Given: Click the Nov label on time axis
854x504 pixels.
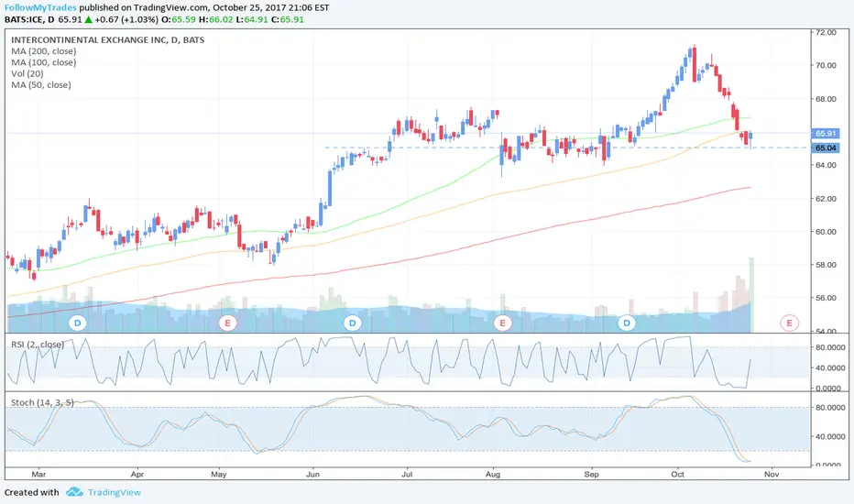Looking at the screenshot, I should (772, 474).
